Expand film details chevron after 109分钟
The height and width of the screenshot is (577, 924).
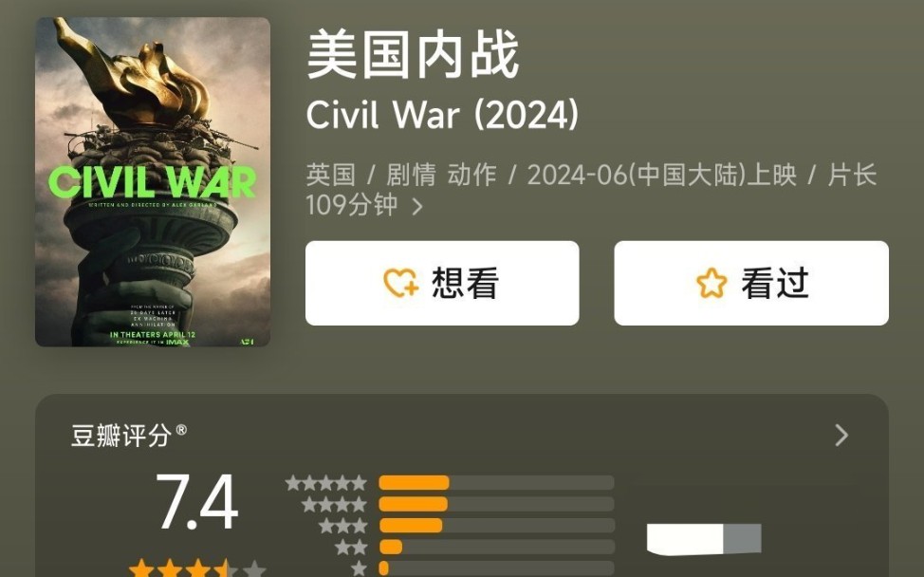click(417, 206)
